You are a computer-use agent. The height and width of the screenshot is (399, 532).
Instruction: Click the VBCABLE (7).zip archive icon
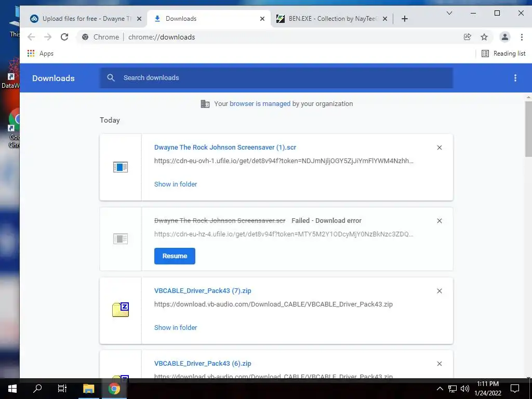[x=121, y=310]
